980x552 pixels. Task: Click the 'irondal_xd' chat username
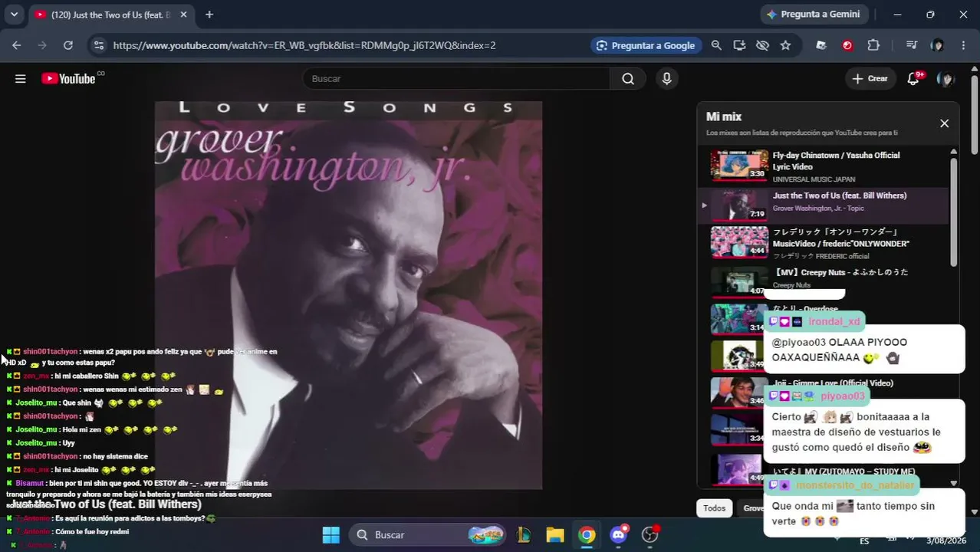point(834,321)
